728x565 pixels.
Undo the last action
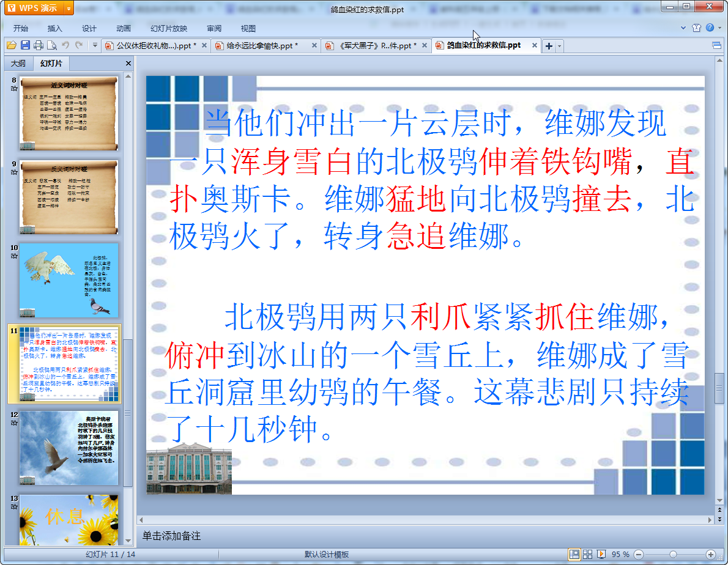[x=66, y=45]
